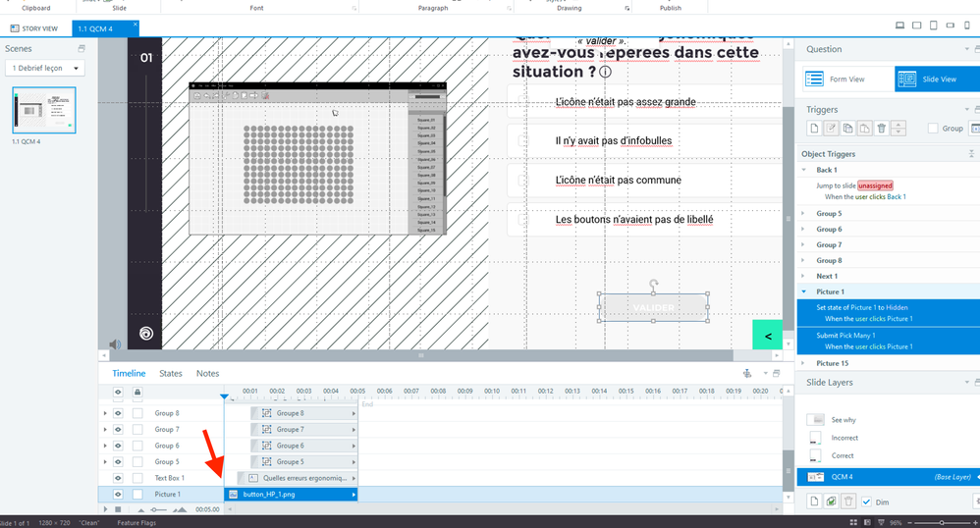Screen dimensions: 980x528
Task: Expand Group 8 in the timeline
Action: (x=105, y=413)
